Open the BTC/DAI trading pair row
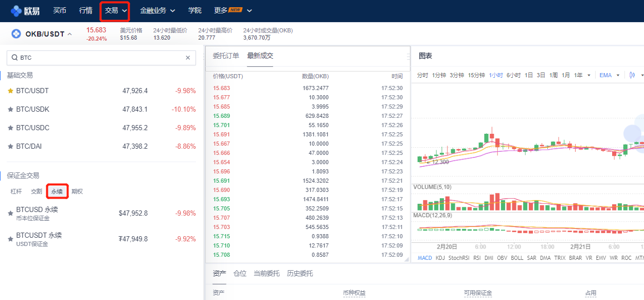 (101, 147)
